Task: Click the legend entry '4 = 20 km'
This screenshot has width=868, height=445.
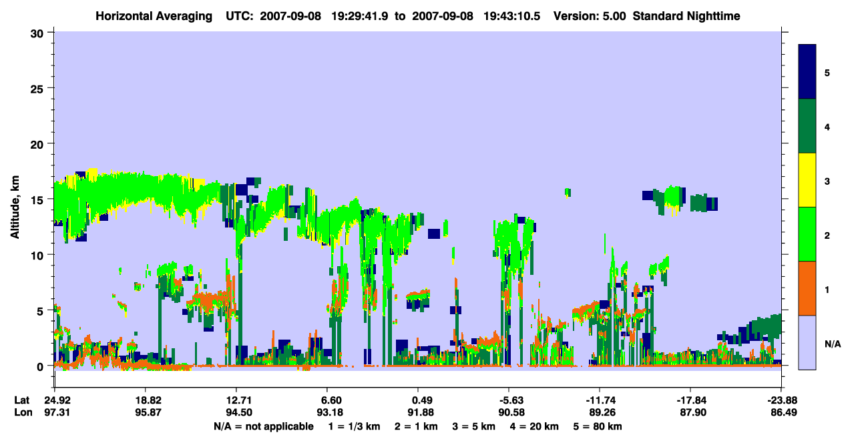Action: [x=533, y=426]
